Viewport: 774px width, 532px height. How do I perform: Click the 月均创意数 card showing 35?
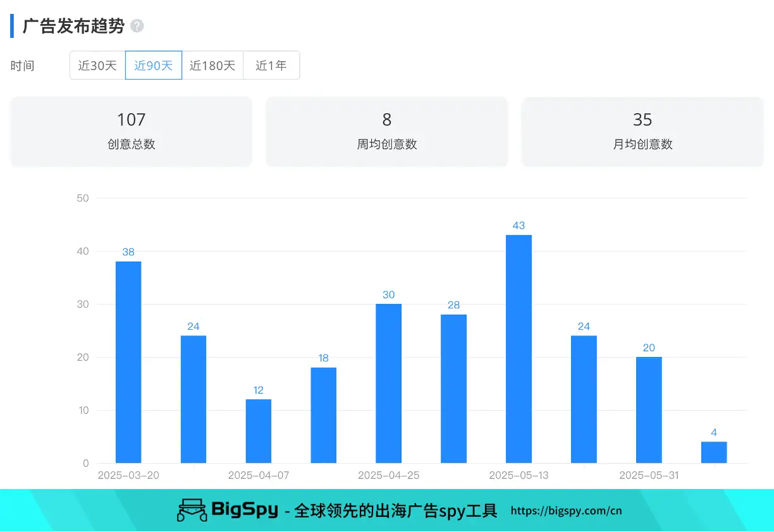tap(642, 131)
